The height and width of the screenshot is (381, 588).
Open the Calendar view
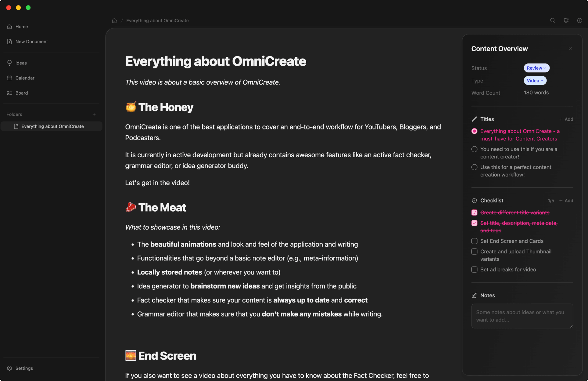[25, 78]
